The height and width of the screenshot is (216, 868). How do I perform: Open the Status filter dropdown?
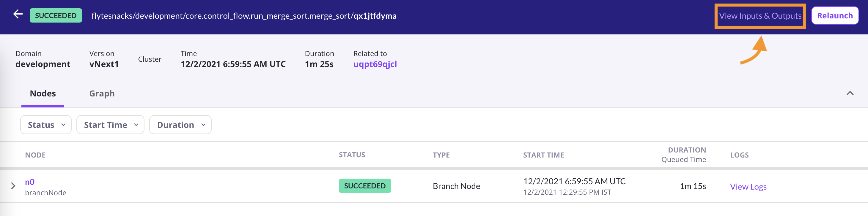46,125
